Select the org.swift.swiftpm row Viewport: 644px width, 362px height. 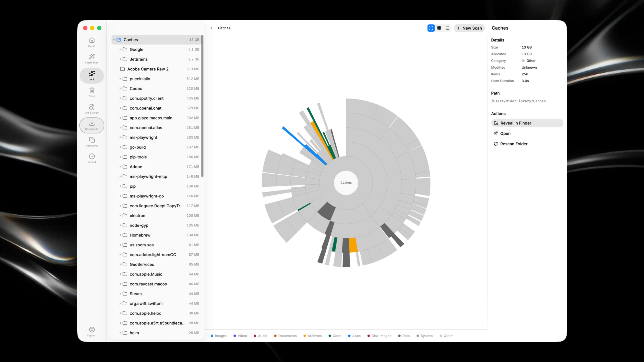tap(157, 303)
